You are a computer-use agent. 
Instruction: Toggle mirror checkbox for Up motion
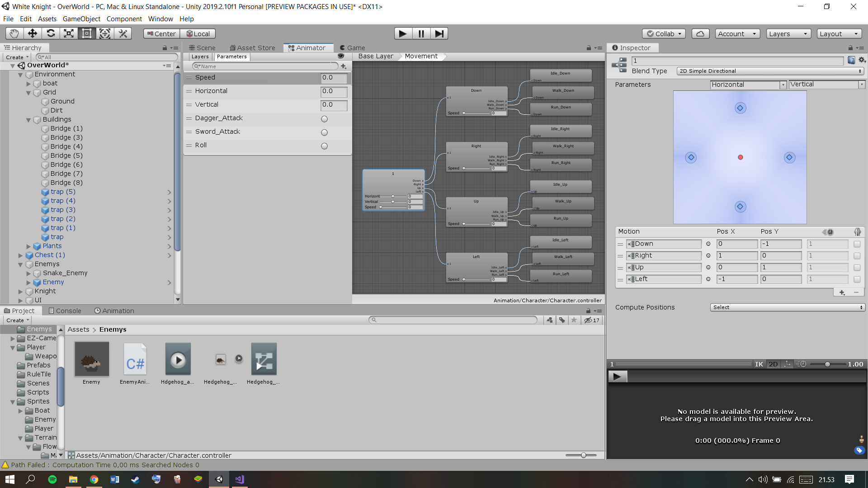point(857,267)
